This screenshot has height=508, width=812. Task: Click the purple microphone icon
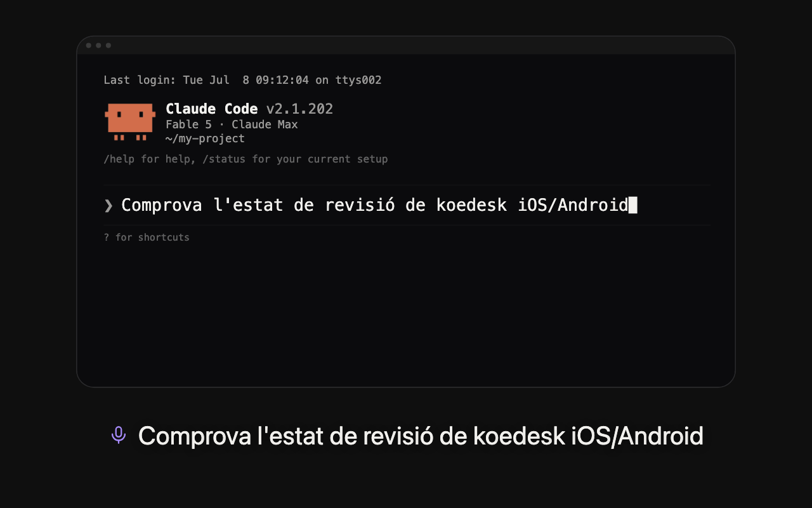[119, 435]
